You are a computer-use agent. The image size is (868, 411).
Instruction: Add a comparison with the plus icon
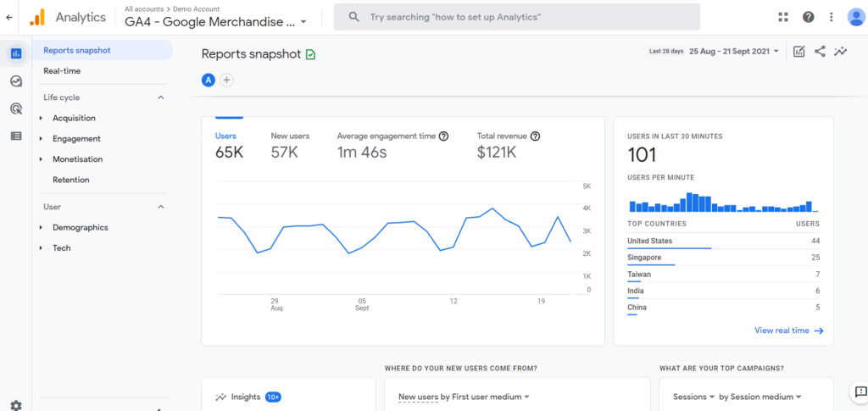(x=226, y=81)
